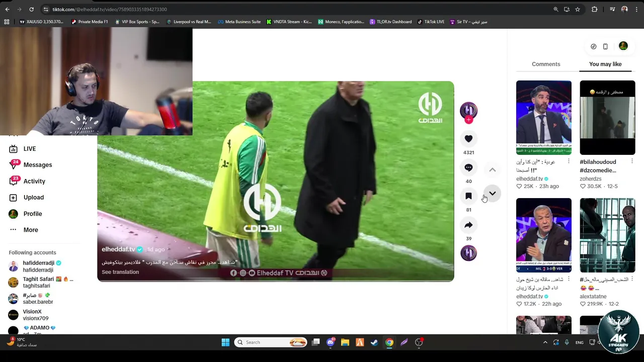Play the alextatatne suggested video thumbnail

coord(607,235)
